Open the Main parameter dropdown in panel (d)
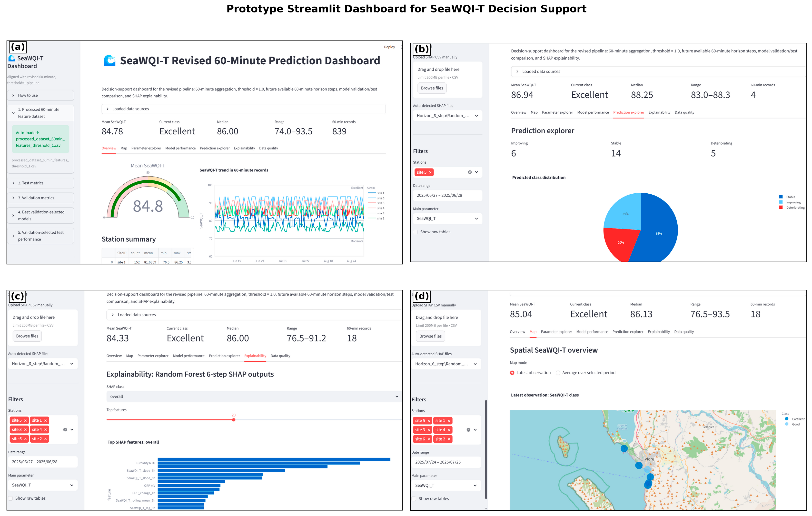This screenshot has width=812, height=516. click(x=446, y=486)
